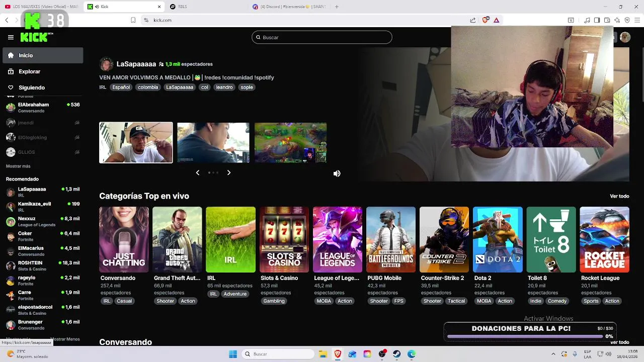The width and height of the screenshot is (644, 362).
Task: Select the Español stream tag
Action: tap(121, 87)
